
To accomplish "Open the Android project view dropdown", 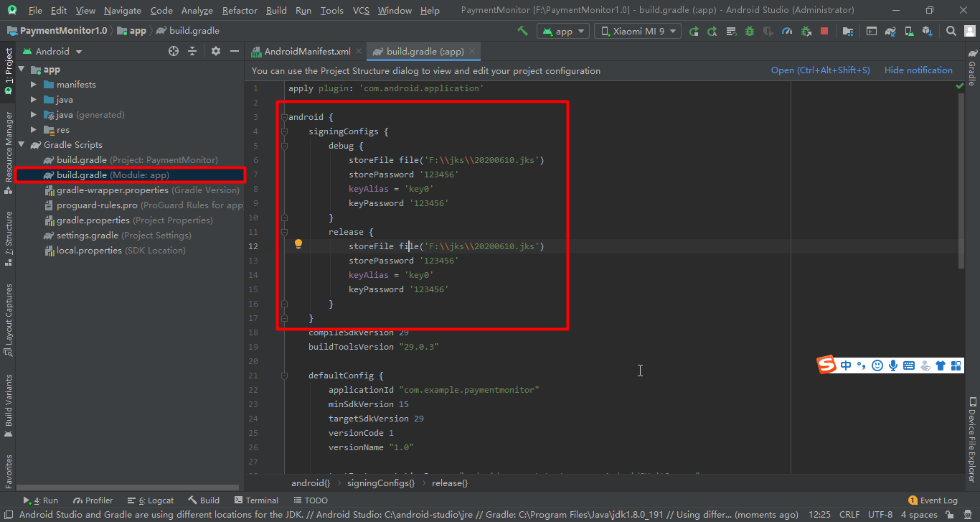I will click(x=52, y=51).
